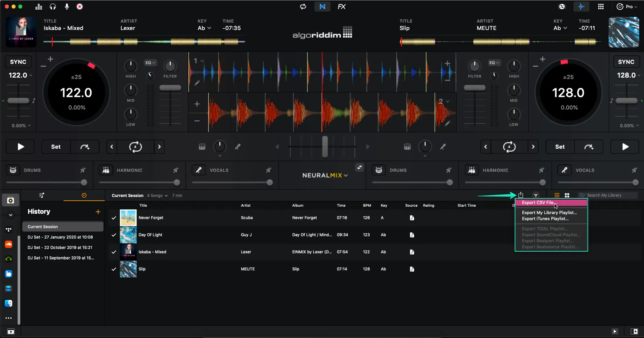Mute the left deck Drums stem
Image resolution: width=644 pixels, height=338 pixels.
click(x=83, y=170)
